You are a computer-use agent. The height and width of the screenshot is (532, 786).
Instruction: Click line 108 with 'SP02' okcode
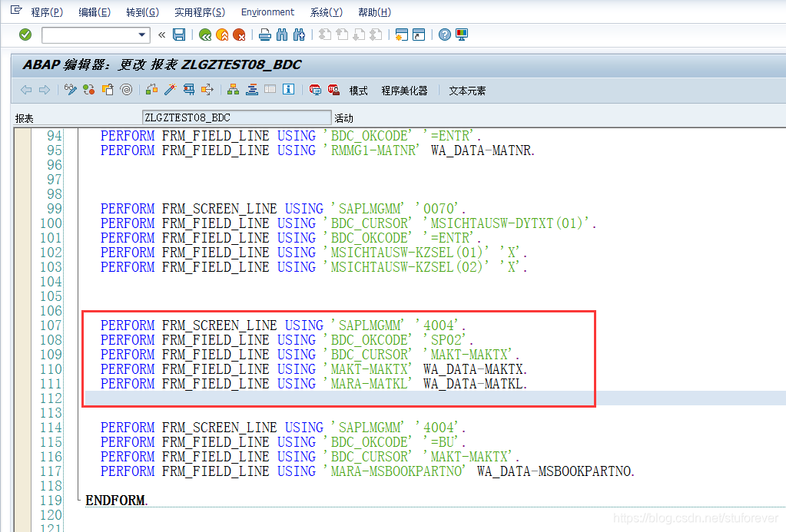pyautogui.click(x=287, y=340)
